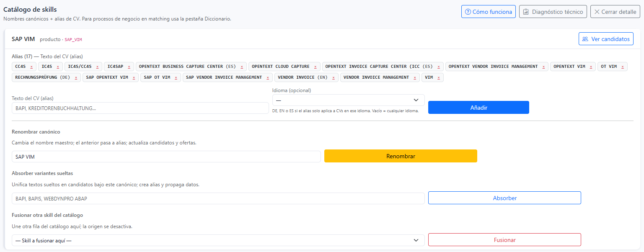
Task: Open Diagnóstico técnico
Action: coord(553,12)
